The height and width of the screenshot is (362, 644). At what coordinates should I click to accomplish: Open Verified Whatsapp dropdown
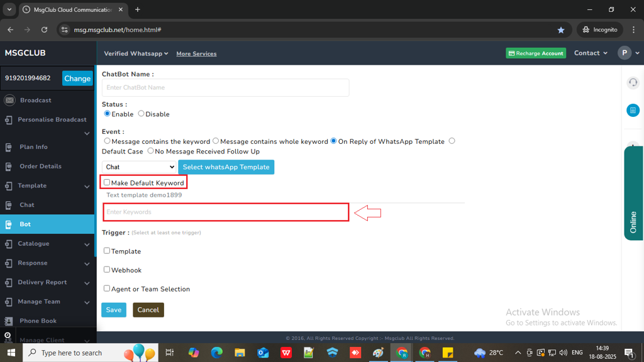(x=136, y=53)
